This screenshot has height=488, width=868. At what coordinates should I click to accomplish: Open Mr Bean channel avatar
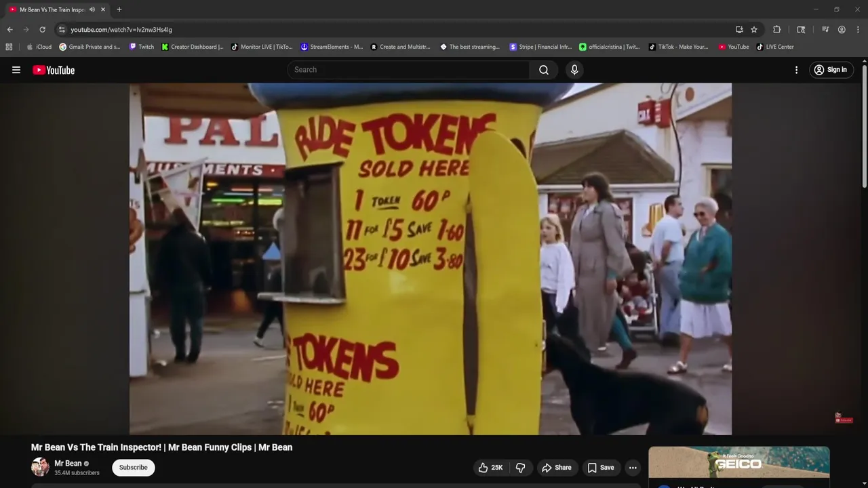point(40,467)
